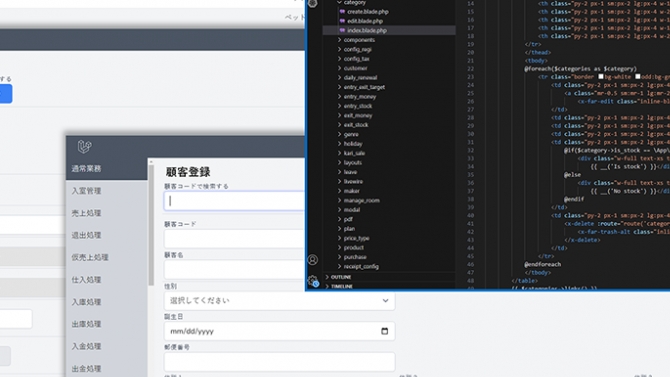Open edit.blade.php in the file explorer
This screenshot has height=377, width=670.
364,21
